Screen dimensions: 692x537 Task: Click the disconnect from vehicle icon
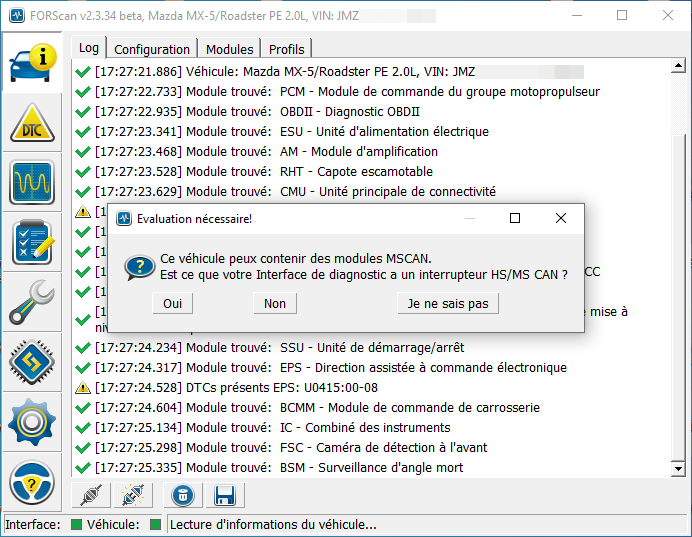coord(133,495)
